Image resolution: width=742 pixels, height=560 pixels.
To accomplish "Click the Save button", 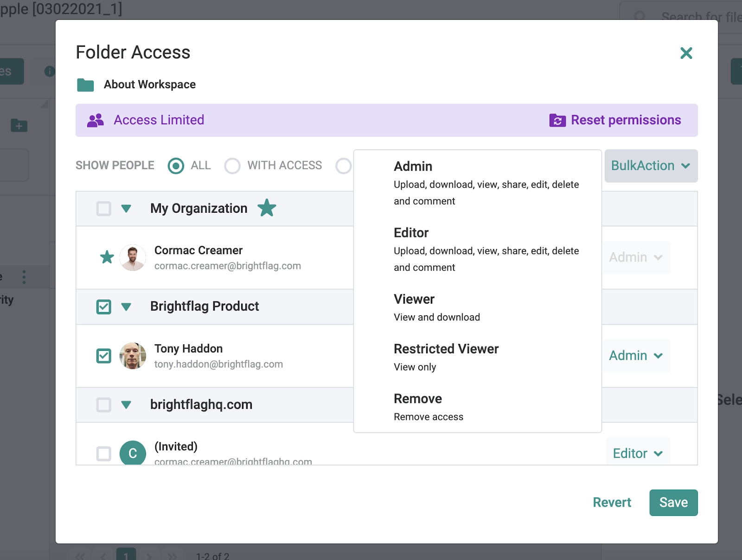I will (x=673, y=503).
